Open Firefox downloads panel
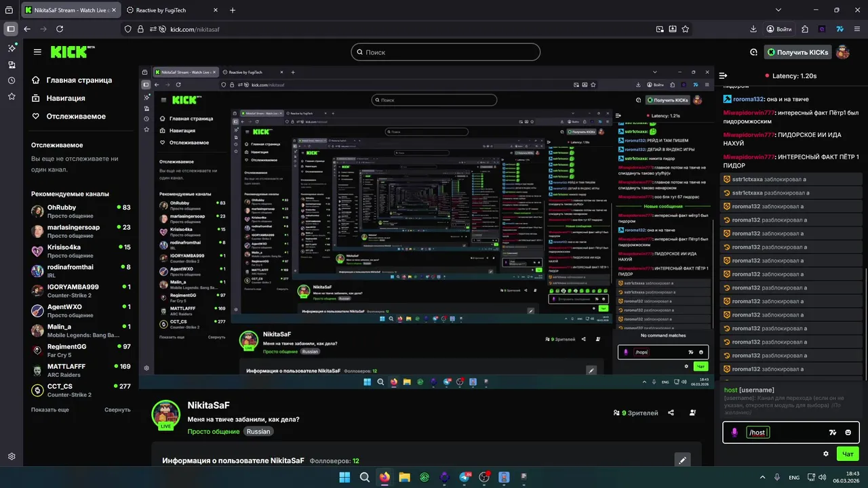 point(753,29)
